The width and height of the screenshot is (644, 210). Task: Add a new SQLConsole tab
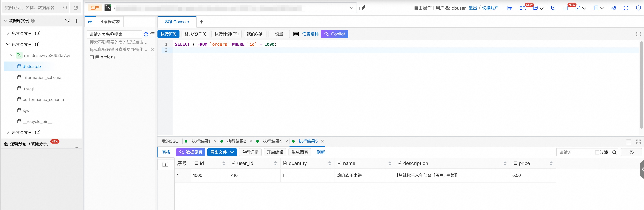point(201,22)
